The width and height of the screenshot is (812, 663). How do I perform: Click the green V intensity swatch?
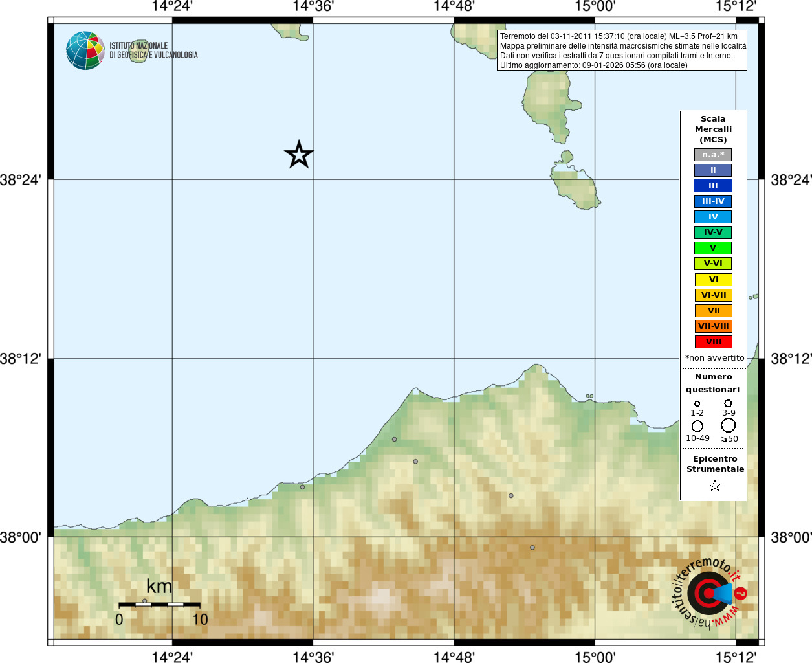pos(713,248)
